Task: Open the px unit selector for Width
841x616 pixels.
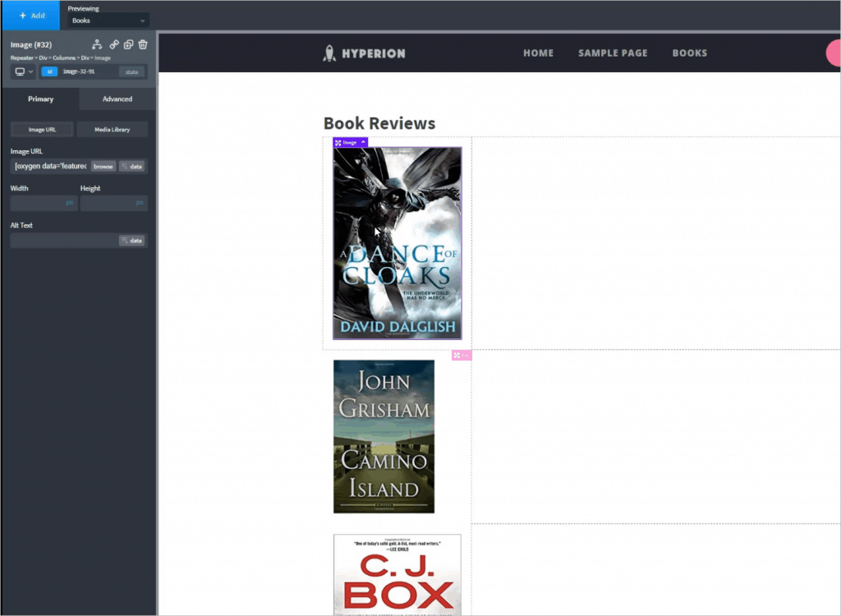Action: [x=70, y=203]
